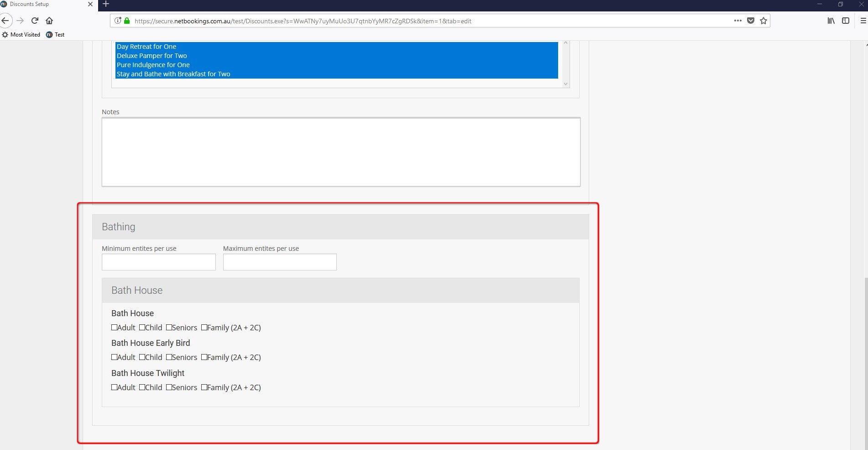Save page to Pocket
Image resolution: width=868 pixels, height=450 pixels.
tap(751, 21)
